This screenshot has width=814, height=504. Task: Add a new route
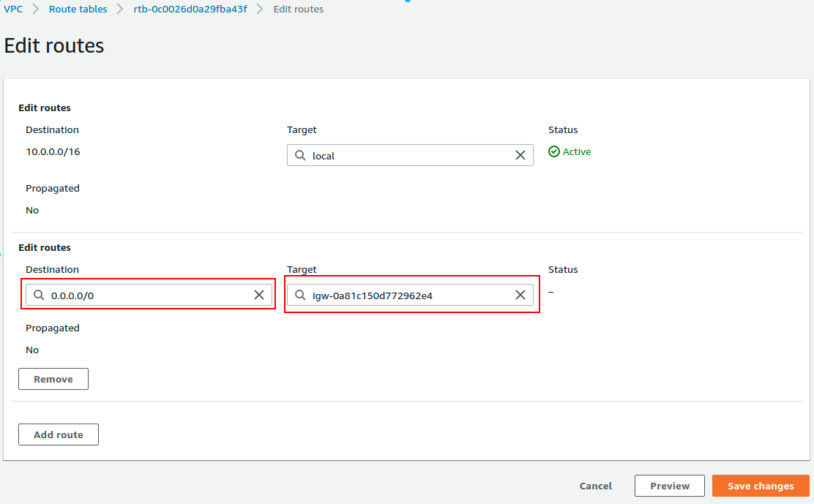(x=59, y=435)
